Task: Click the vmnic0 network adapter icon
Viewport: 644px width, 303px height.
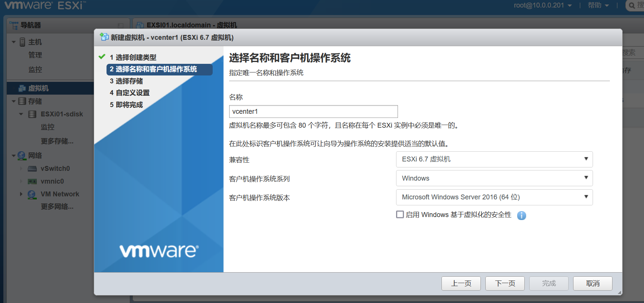Action: pos(32,181)
